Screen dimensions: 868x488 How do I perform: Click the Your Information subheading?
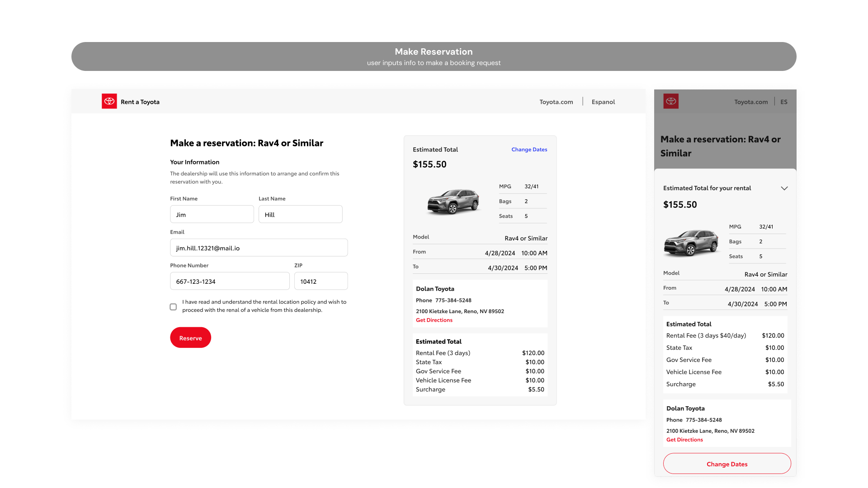(x=195, y=162)
